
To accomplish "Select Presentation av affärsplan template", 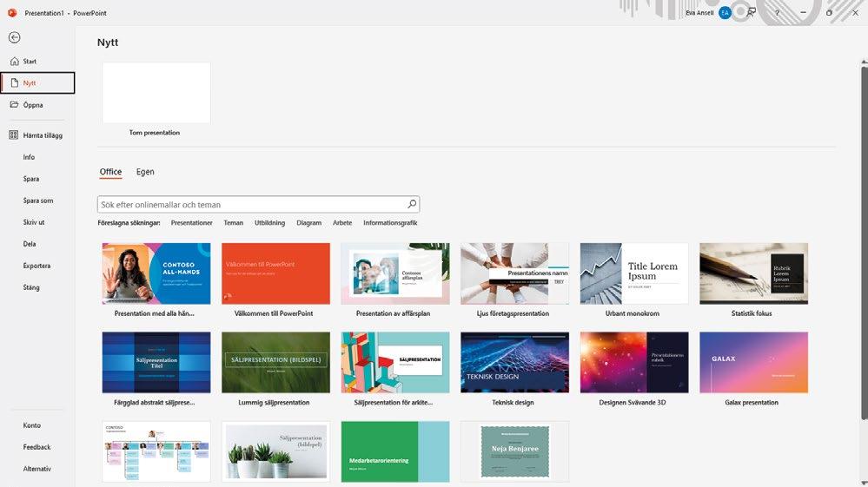I will point(395,273).
